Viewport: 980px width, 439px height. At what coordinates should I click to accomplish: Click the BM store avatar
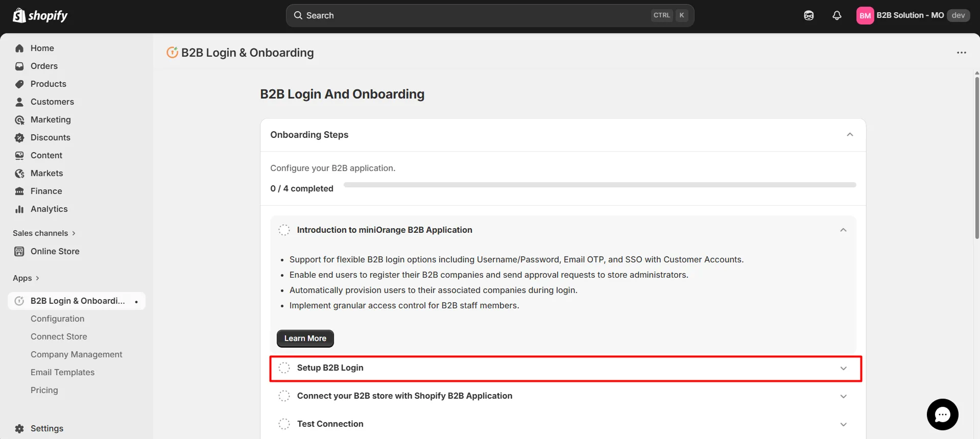(865, 15)
